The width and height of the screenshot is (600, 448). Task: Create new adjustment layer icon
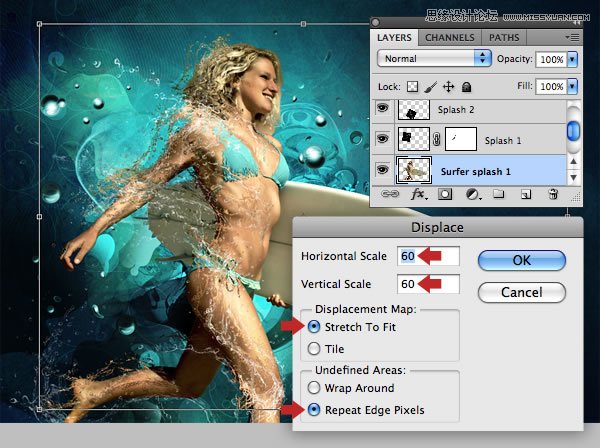coord(473,195)
